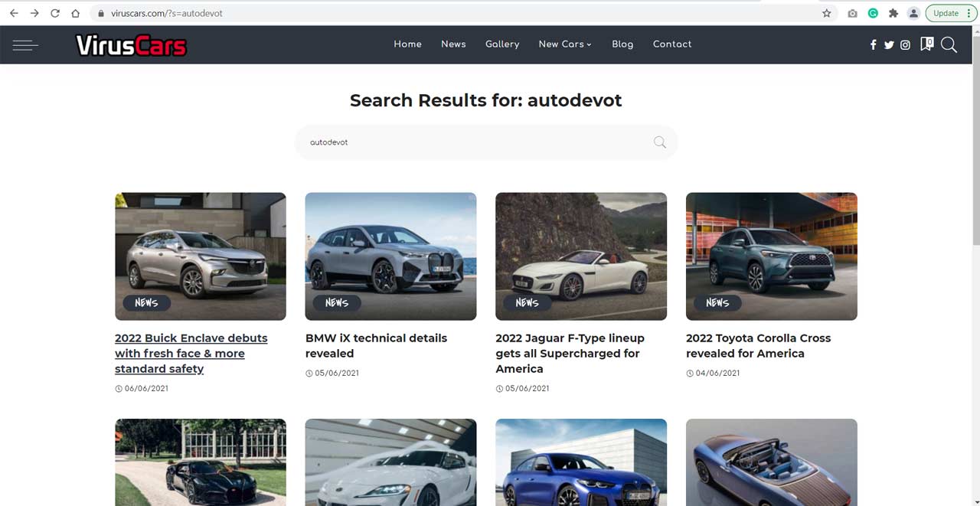Submit search with the search box magnifier
Viewport: 980px width, 506px height.
point(659,142)
